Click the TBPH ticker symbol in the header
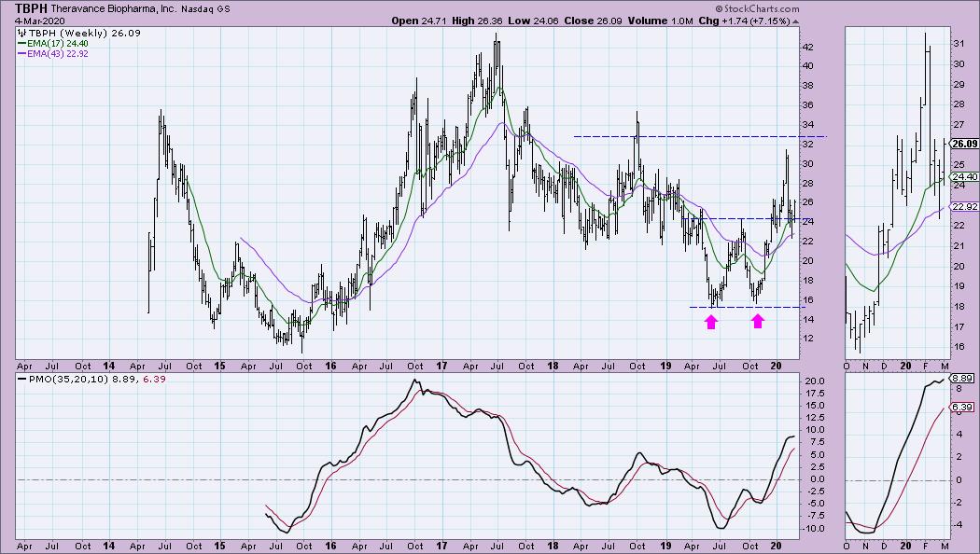The image size is (980, 554). click(x=31, y=8)
